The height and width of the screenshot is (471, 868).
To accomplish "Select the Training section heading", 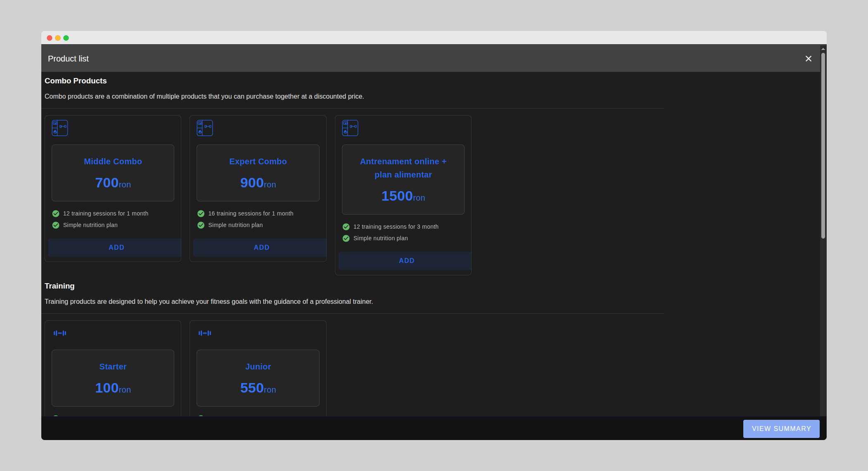I will click(59, 286).
